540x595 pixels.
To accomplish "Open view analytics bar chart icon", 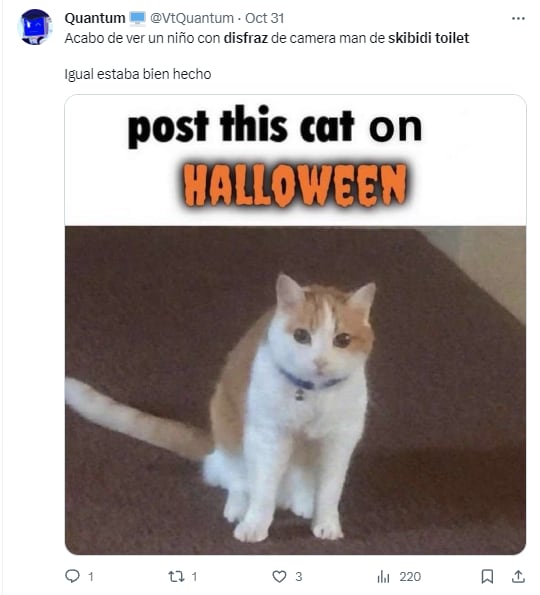I will (383, 577).
